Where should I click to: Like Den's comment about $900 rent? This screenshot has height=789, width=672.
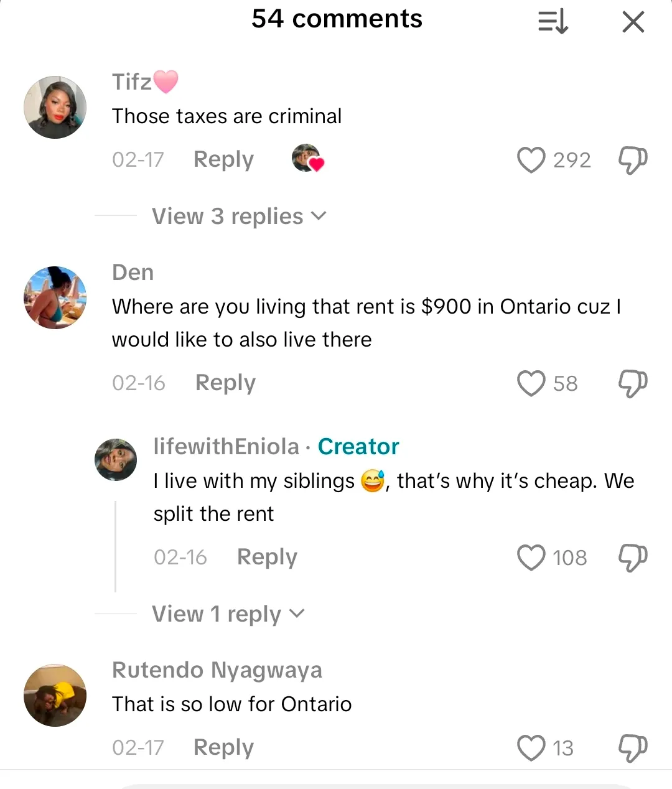point(531,383)
